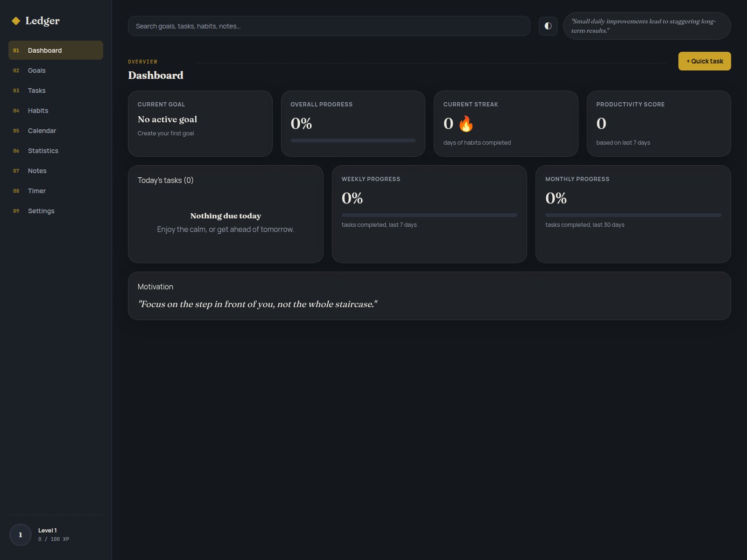Focus the search goals, tasks, habits field
Screen dimensions: 747x560
click(329, 26)
